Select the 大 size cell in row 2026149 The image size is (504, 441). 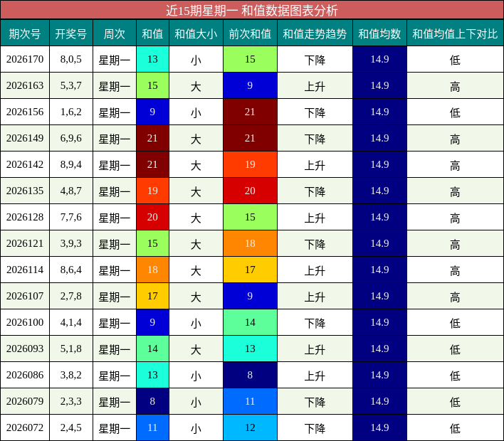(196, 139)
